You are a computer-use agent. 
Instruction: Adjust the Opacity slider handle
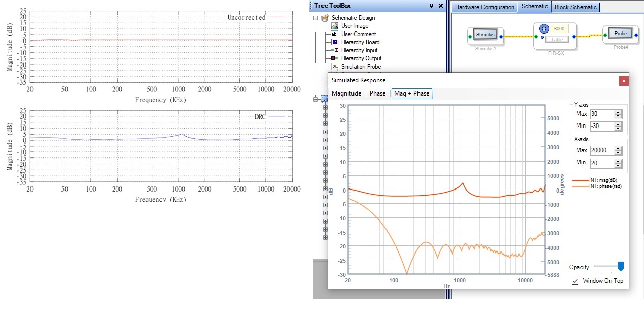point(620,267)
